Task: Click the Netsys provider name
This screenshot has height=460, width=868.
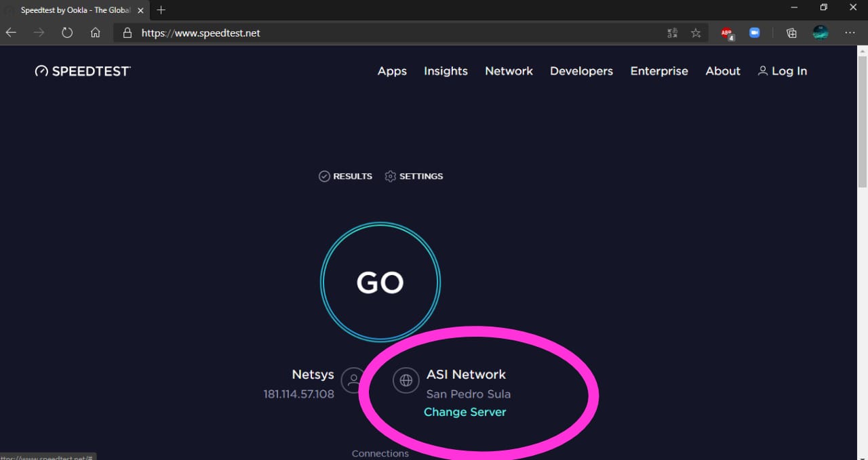Action: (313, 375)
